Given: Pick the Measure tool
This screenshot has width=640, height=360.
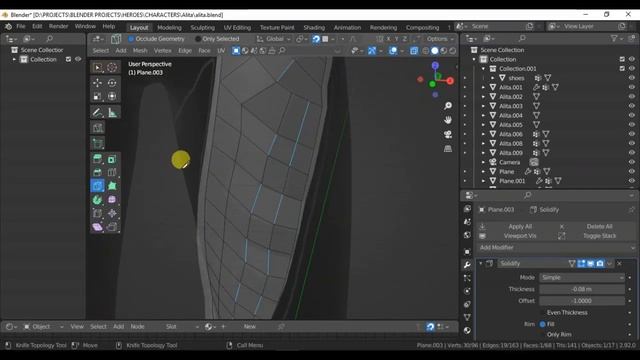Looking at the screenshot, I should click(x=112, y=112).
